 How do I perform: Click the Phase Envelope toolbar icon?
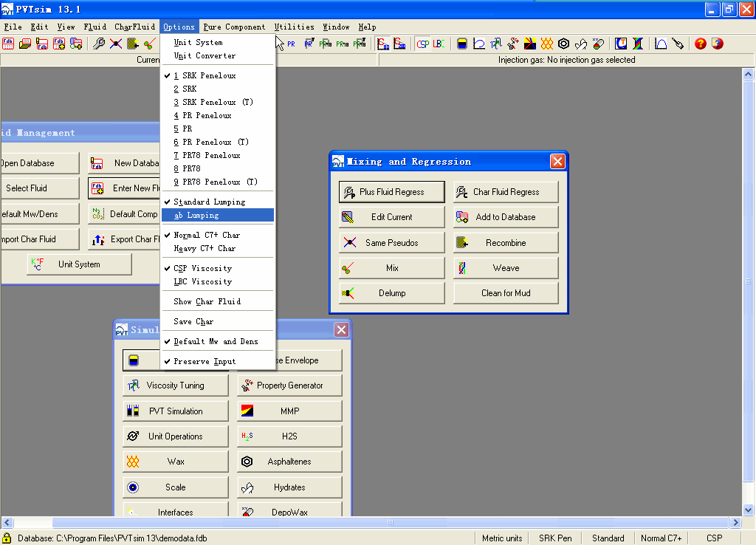coord(478,44)
